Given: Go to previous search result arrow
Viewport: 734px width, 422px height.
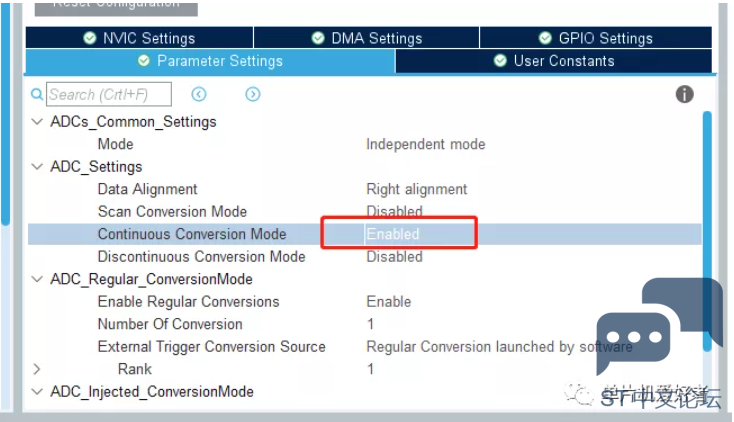Looking at the screenshot, I should coord(198,94).
